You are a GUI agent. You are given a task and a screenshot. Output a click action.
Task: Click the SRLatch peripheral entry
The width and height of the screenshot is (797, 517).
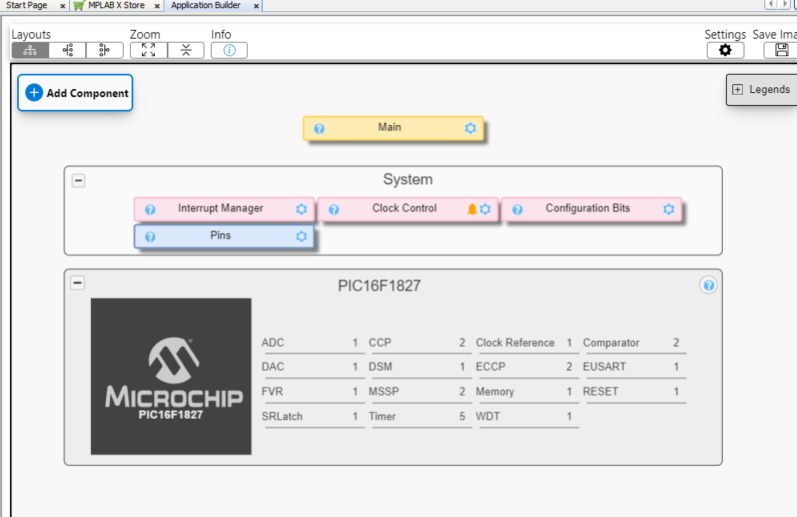click(311, 417)
